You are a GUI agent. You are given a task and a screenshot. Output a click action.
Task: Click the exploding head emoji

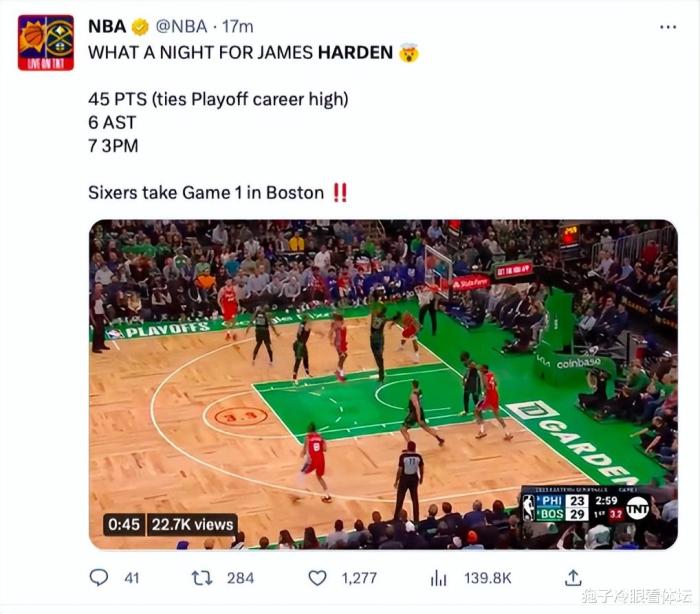click(x=409, y=53)
